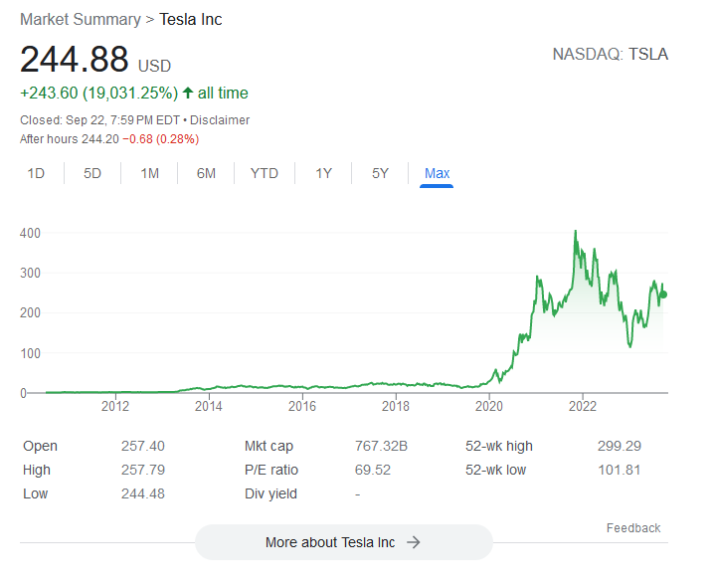Select the 1D time range tab
Screen dimensions: 715x588
click(36, 173)
